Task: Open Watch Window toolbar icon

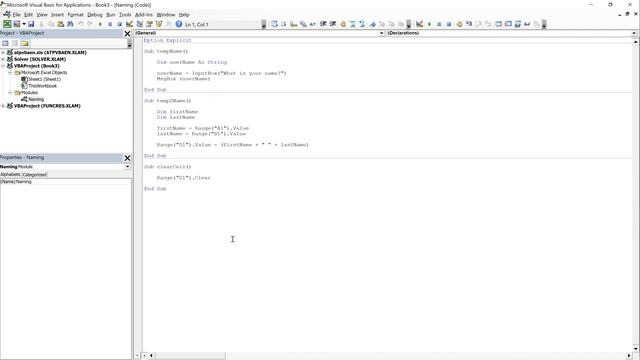Action: click(518, 24)
